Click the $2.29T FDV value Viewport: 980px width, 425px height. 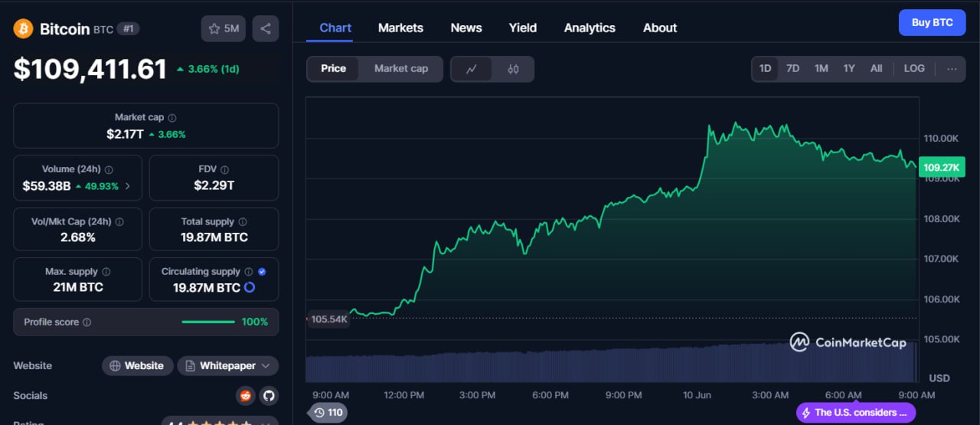[x=214, y=185]
